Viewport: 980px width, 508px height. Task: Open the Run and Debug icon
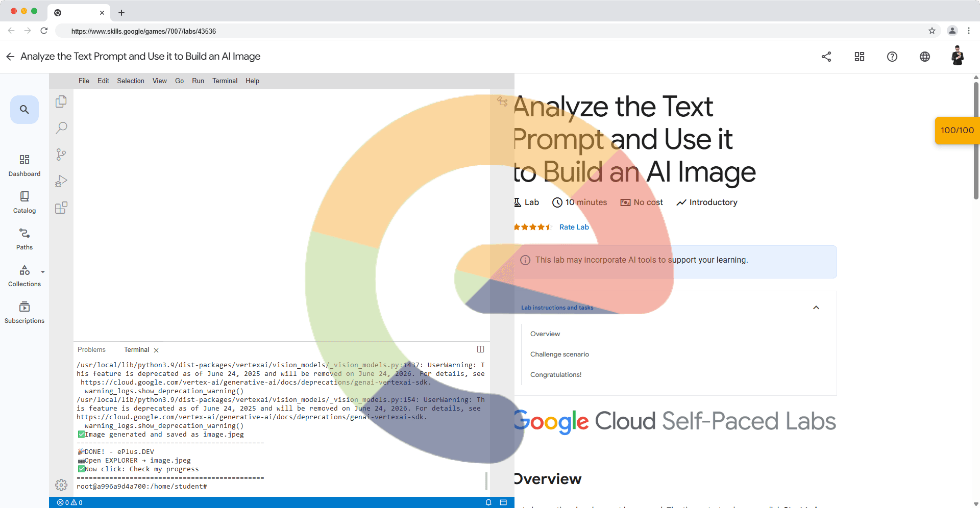[x=61, y=181]
